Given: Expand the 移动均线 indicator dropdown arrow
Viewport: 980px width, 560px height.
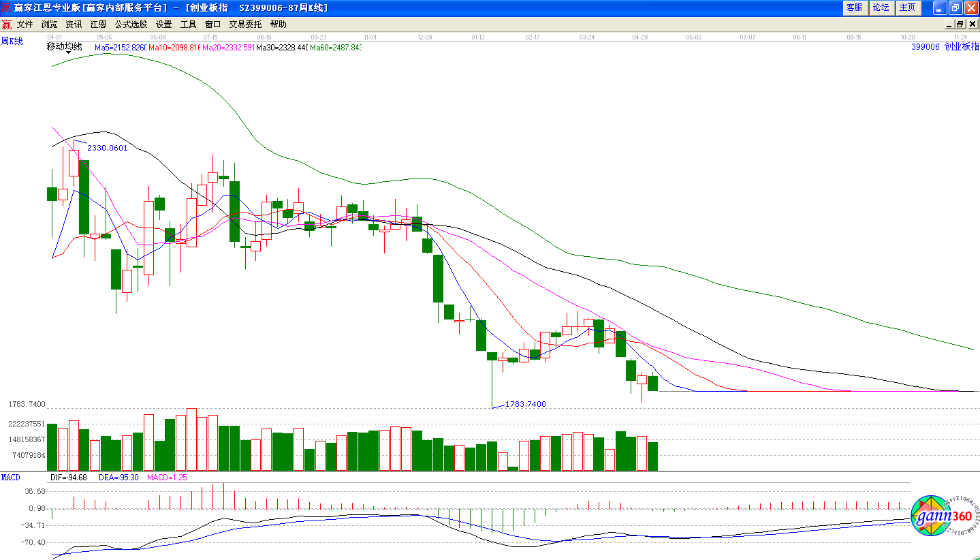Looking at the screenshot, I should 68,53.
